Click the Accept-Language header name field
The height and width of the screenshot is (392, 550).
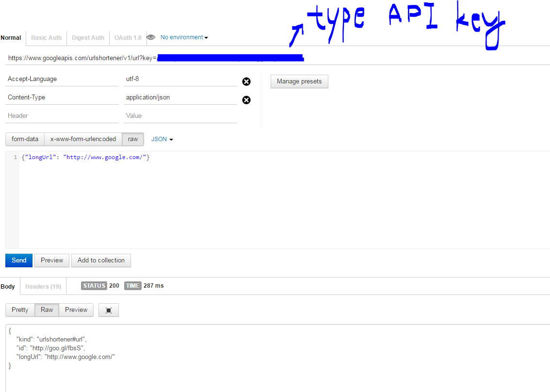pyautogui.click(x=62, y=79)
